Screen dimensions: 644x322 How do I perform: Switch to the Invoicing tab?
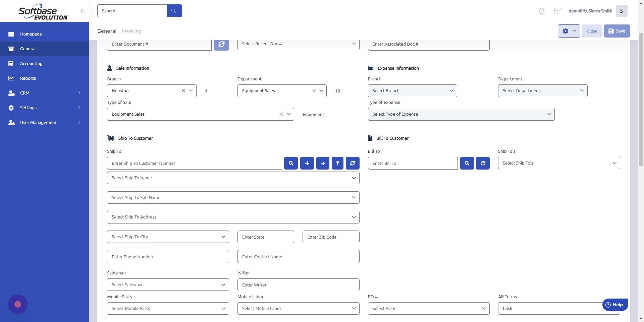tap(131, 31)
